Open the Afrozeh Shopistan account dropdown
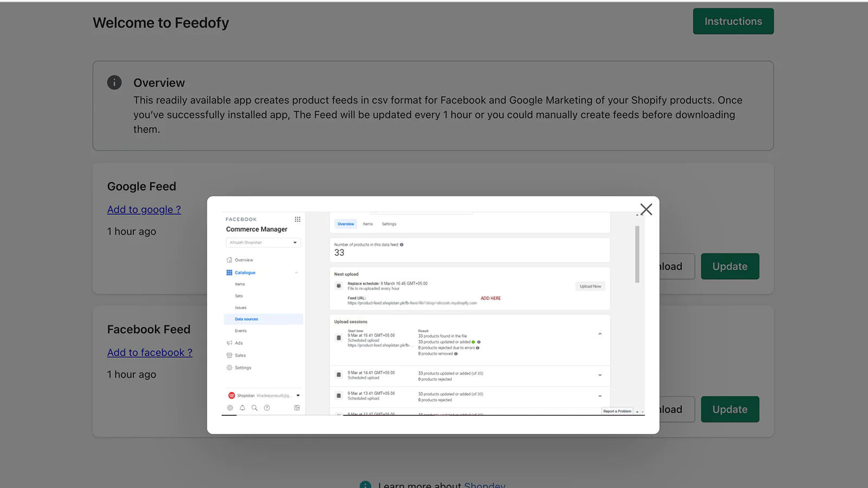Image resolution: width=868 pixels, height=488 pixels. pyautogui.click(x=263, y=242)
